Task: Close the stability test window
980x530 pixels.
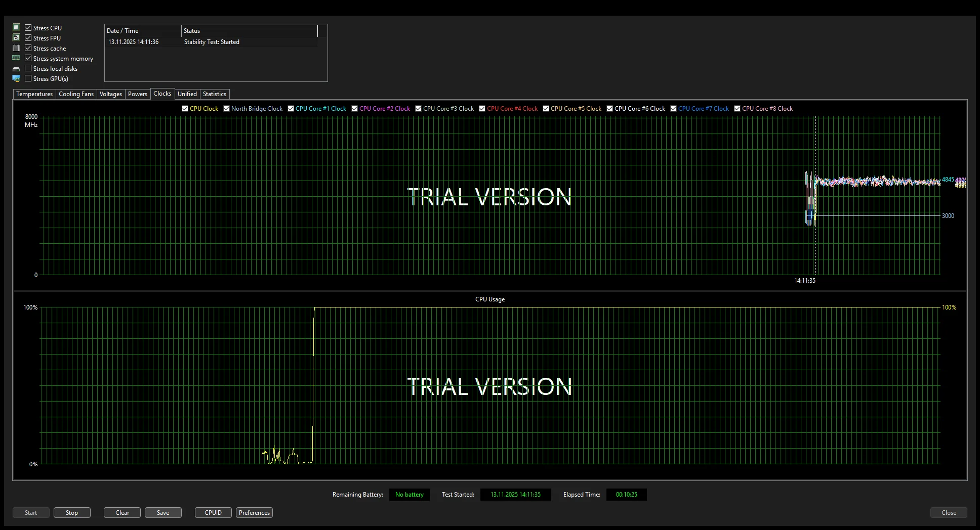Action: click(949, 513)
